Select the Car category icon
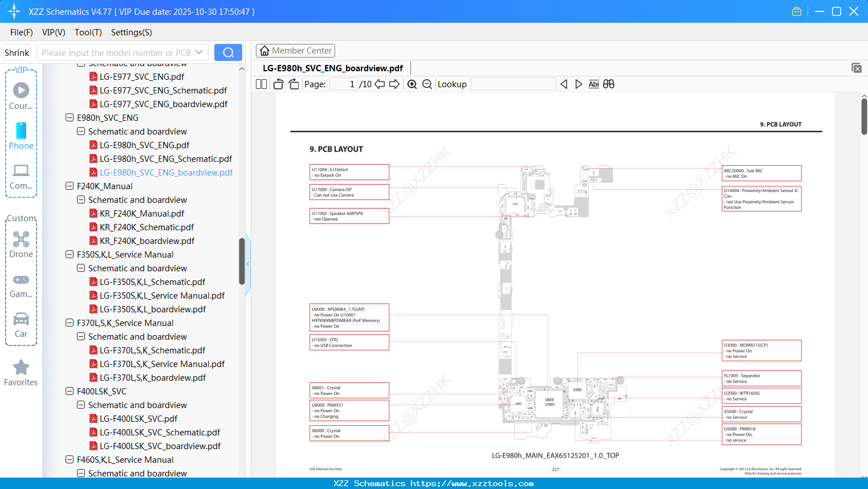868x489 pixels. 21,324
